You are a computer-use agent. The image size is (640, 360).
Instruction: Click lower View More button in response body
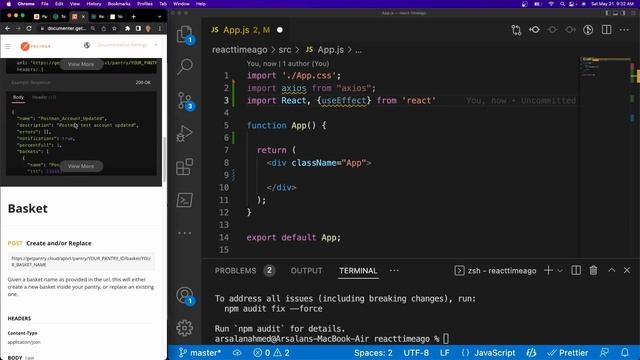point(81,166)
